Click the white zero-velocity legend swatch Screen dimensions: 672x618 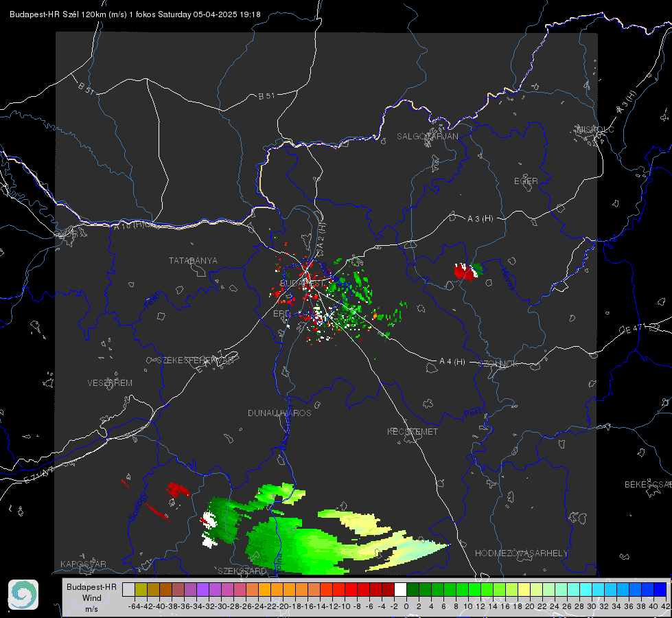tap(400, 589)
